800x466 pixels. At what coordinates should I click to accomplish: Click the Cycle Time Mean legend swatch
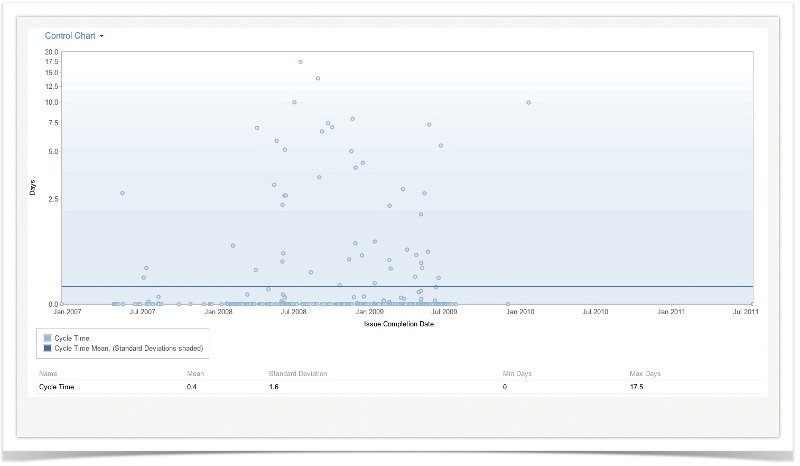pos(47,348)
